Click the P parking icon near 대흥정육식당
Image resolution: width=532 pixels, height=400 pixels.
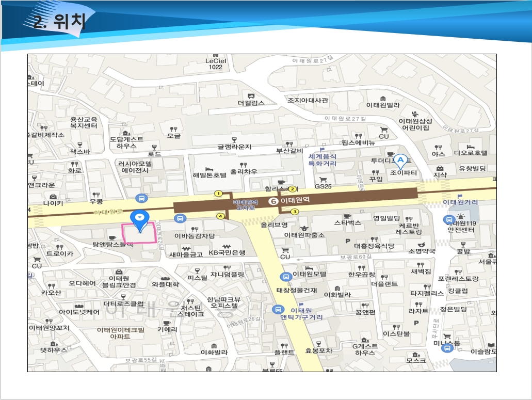(348, 241)
